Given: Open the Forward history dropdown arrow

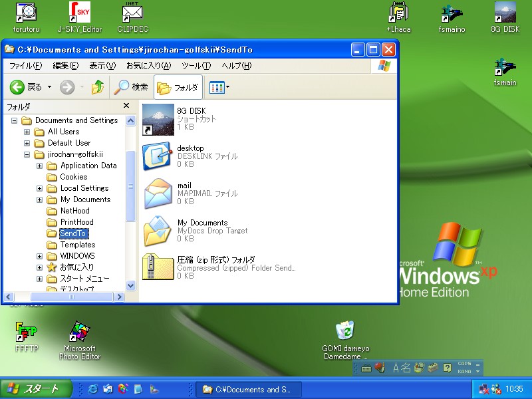Looking at the screenshot, I should pos(82,87).
